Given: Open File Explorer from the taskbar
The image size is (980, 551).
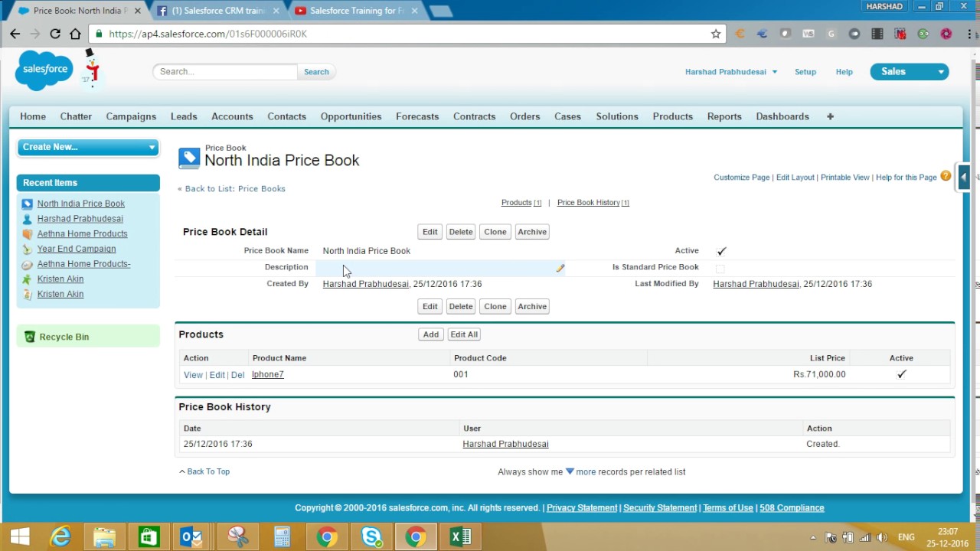Looking at the screenshot, I should coord(105,536).
